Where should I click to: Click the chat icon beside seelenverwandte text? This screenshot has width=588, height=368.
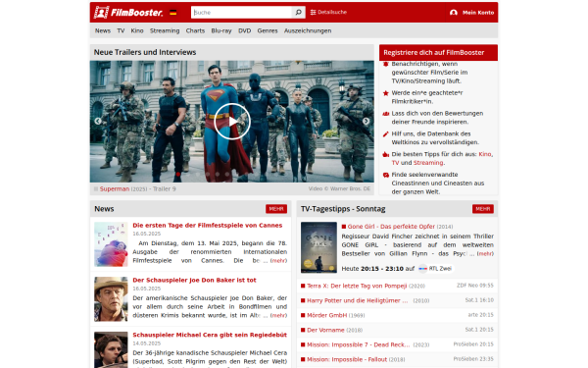pos(385,175)
